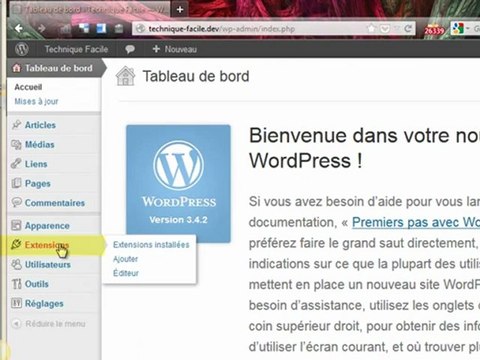Click the bookmark star in address bar
Viewport: 480px width, 360px height.
371,29
